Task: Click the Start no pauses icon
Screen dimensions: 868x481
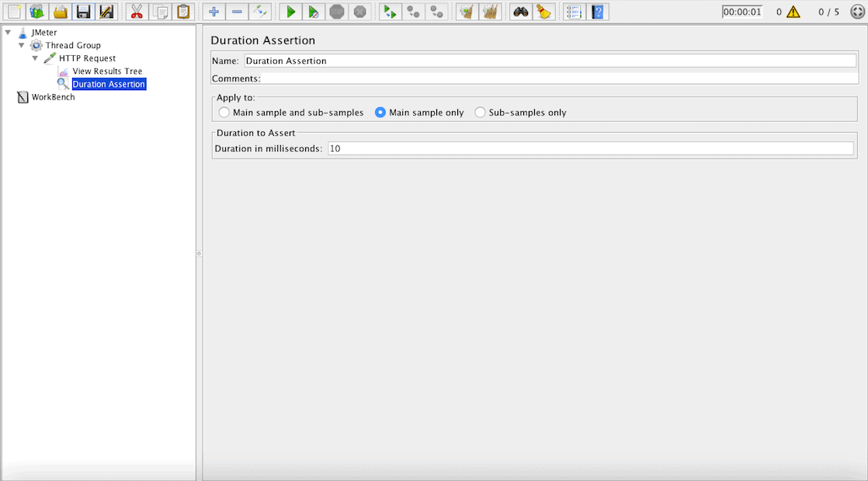Action: click(314, 12)
